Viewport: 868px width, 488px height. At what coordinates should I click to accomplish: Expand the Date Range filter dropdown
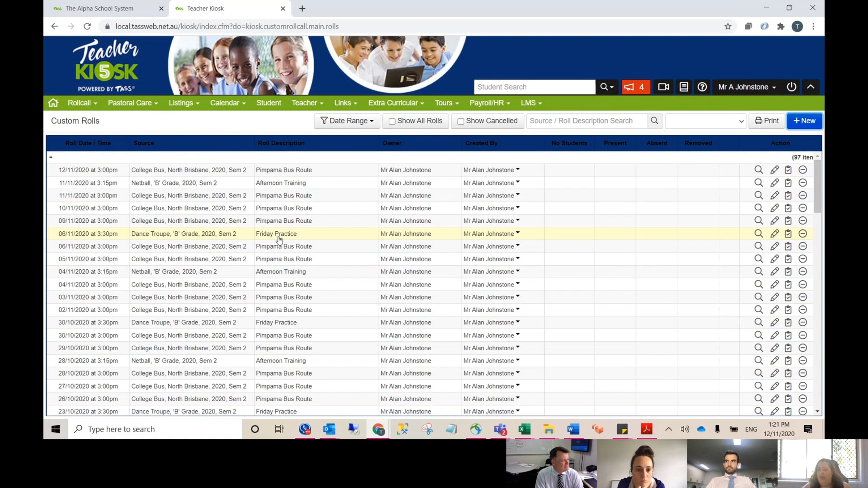pyautogui.click(x=347, y=121)
